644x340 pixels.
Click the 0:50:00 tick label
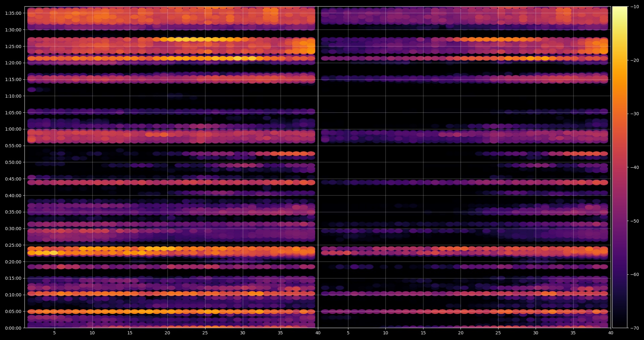13,162
